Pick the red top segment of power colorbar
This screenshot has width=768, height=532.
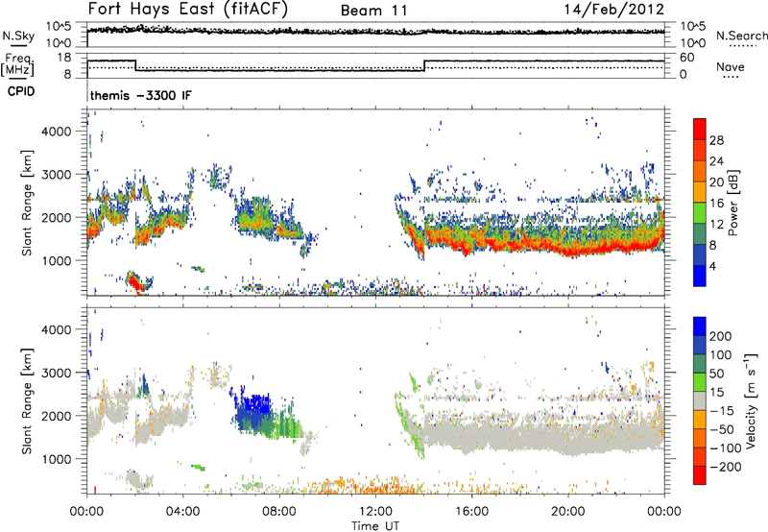click(x=700, y=130)
